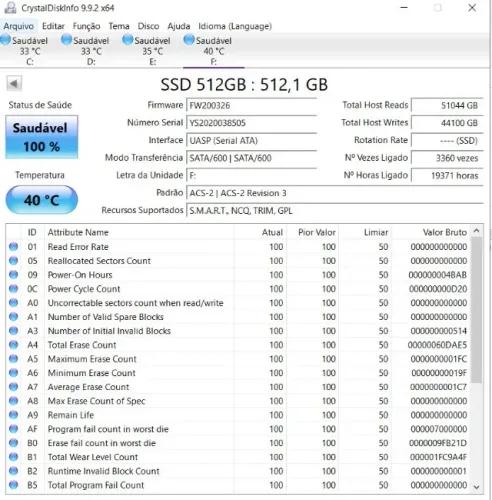This screenshot has width=492, height=500.
Task: Click status orb for Remain Life
Action: 13,415
